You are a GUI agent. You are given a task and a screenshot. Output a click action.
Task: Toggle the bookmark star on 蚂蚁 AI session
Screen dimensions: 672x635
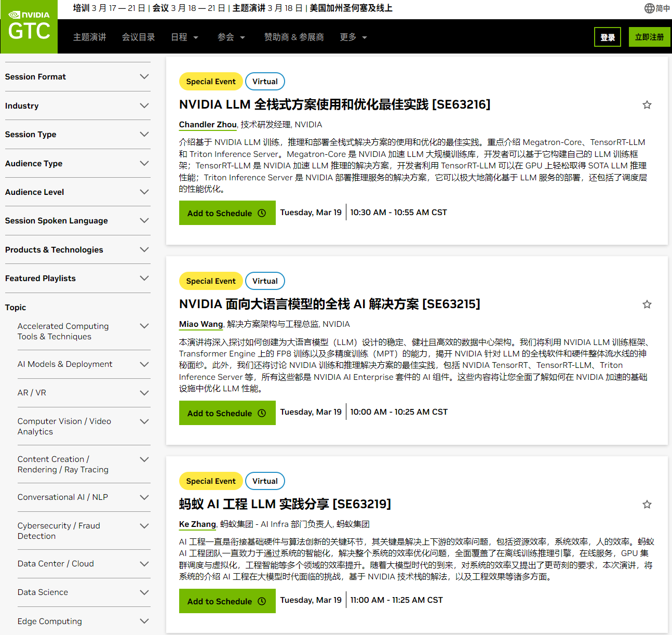(647, 504)
